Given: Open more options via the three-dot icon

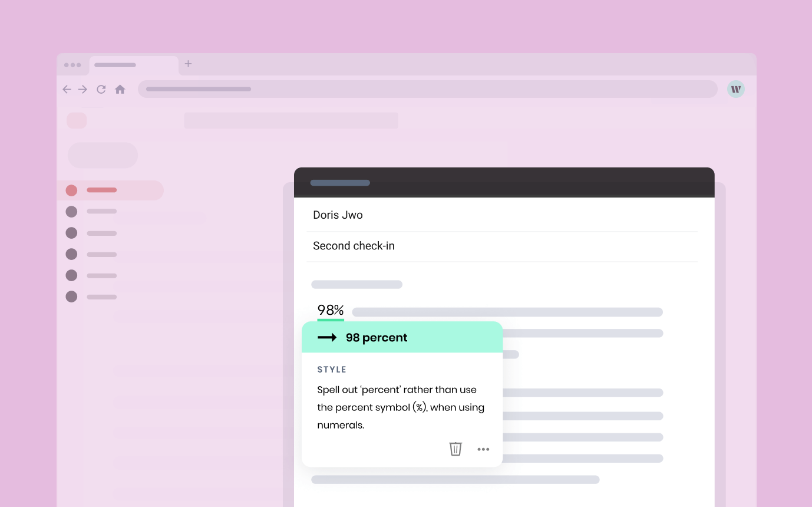Looking at the screenshot, I should (x=483, y=449).
